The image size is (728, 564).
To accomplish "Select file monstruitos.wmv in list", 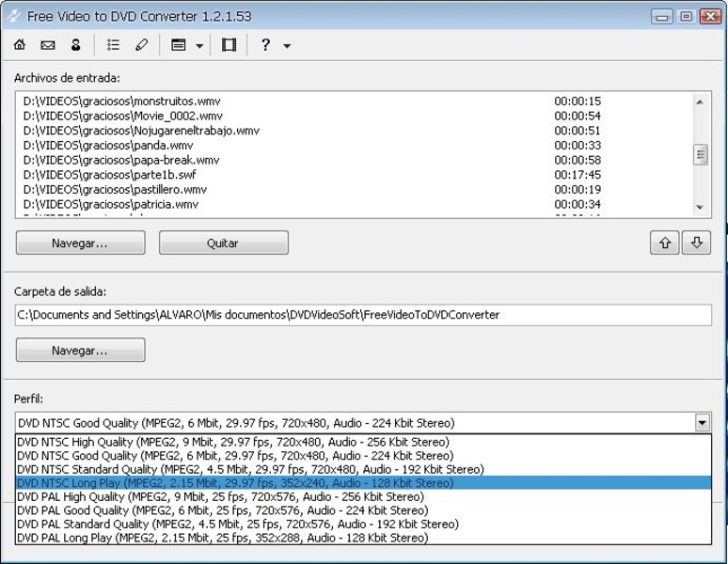I will pyautogui.click(x=121, y=102).
